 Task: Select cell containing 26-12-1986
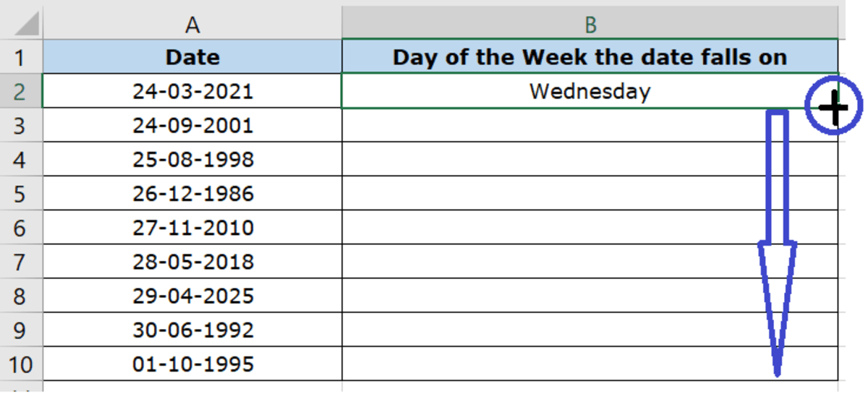pyautogui.click(x=192, y=194)
